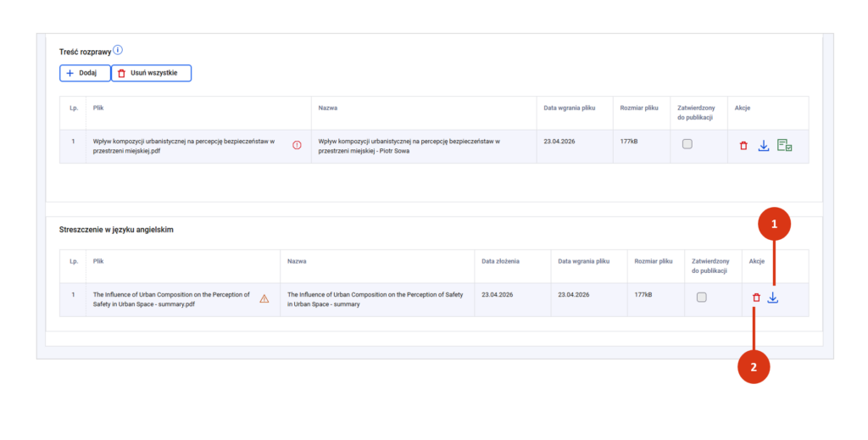Click the red annotation marker numbered 2

[753, 368]
